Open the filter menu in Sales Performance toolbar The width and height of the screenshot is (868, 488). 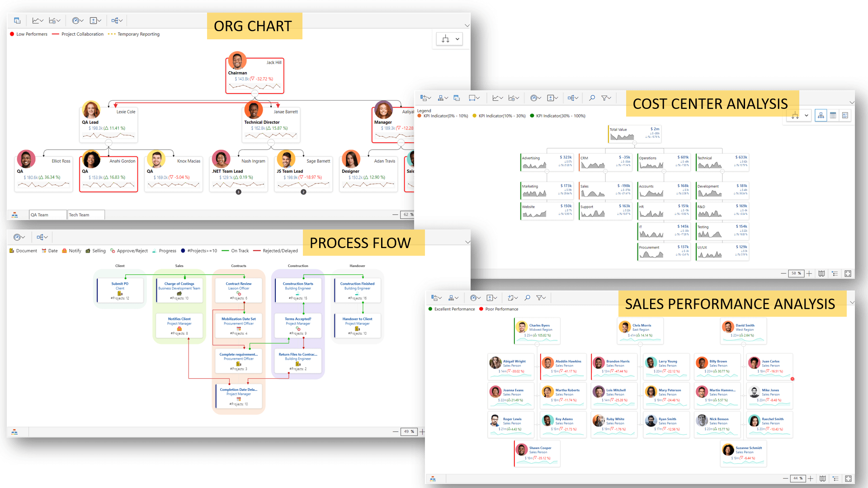tap(541, 298)
